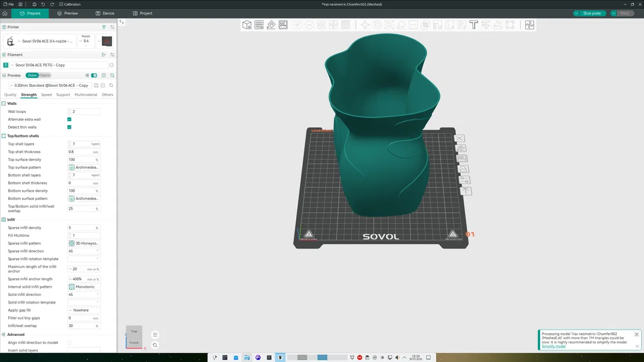Click the Wall loops input field
The height and width of the screenshot is (362, 644).
(x=84, y=112)
